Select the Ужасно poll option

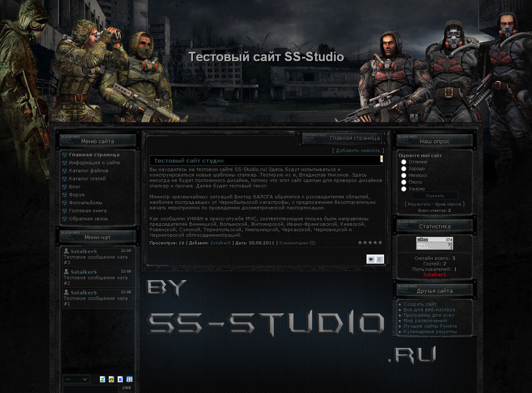tap(404, 189)
